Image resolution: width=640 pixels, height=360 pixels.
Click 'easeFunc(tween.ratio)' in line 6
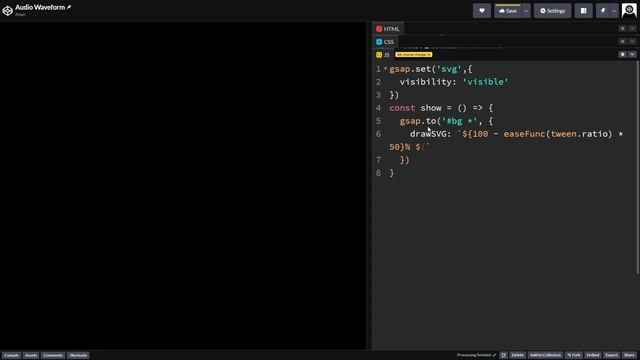[558, 134]
